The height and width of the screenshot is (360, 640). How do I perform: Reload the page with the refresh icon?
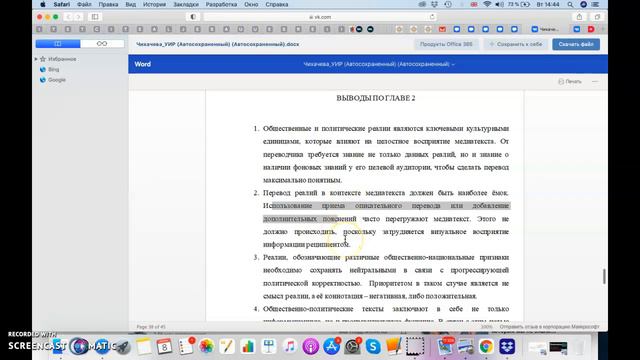(x=432, y=17)
